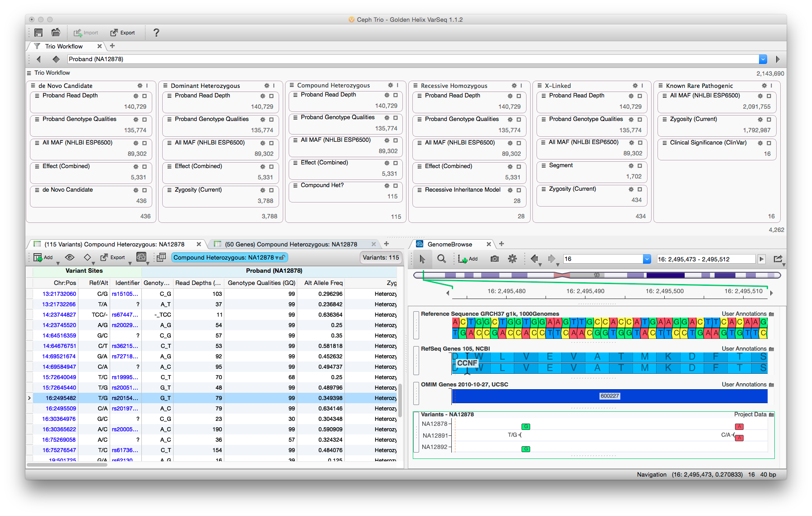Open the chromosome 16 dropdown
The width and height of the screenshot is (812, 516).
click(647, 259)
